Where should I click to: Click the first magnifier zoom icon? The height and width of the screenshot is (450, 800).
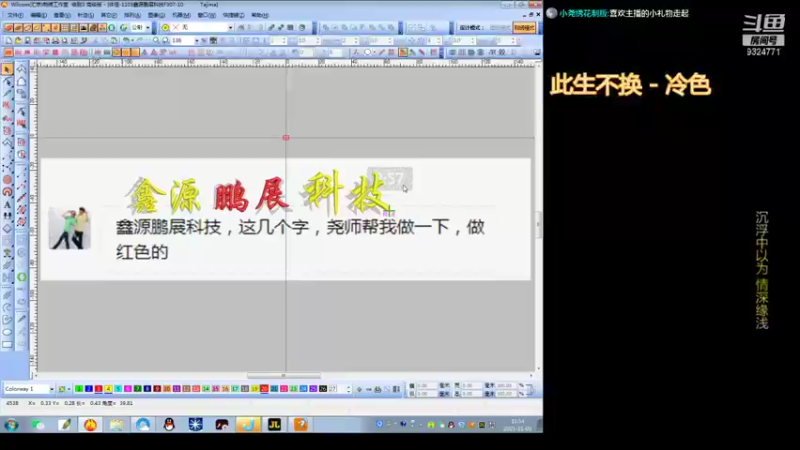click(156, 40)
